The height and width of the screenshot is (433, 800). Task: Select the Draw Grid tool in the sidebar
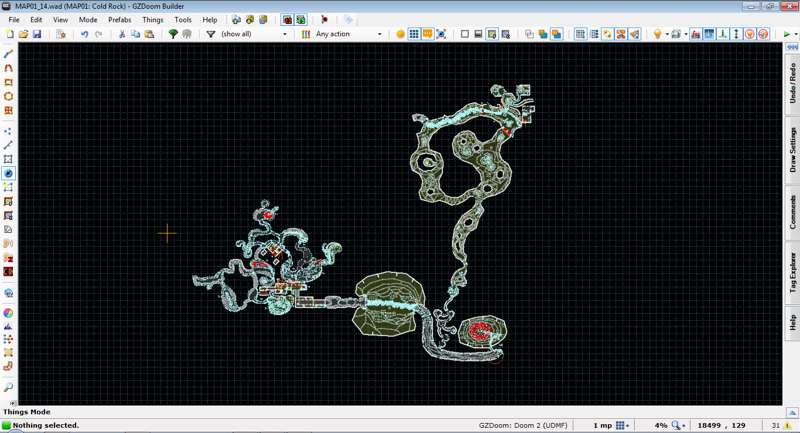click(8, 110)
